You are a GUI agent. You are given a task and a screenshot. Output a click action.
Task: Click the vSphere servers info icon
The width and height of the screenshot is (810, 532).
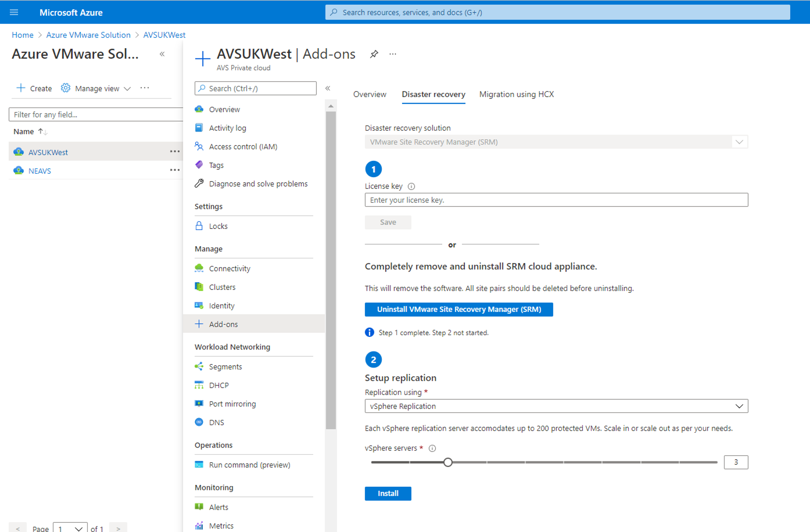click(x=432, y=448)
